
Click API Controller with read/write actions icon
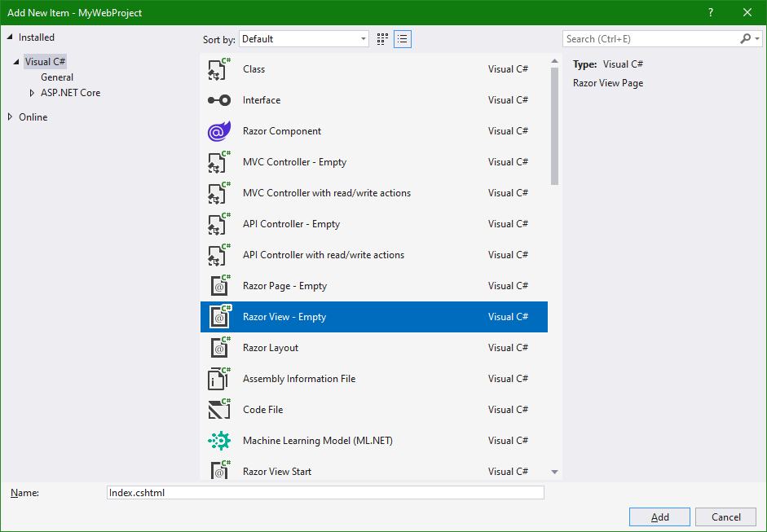click(x=218, y=255)
